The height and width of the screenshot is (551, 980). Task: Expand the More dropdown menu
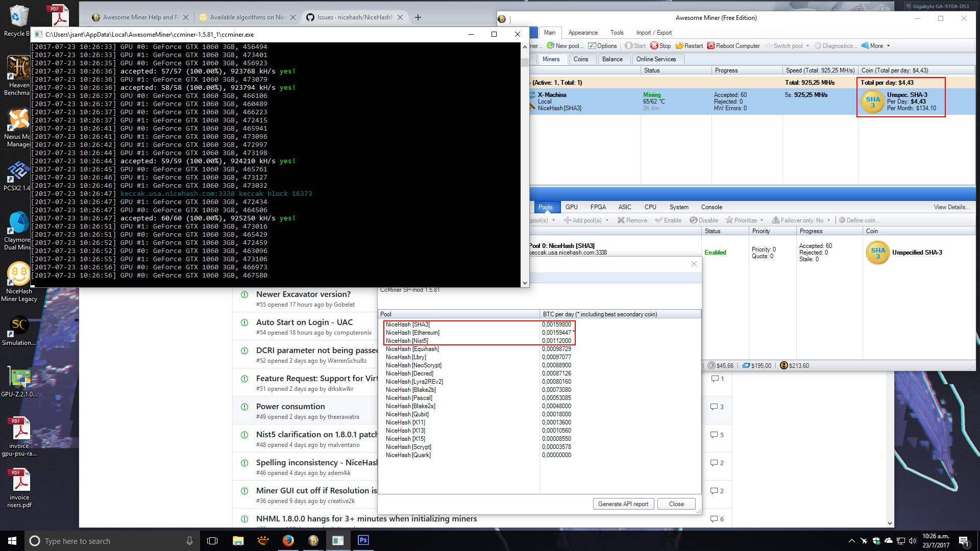point(888,46)
